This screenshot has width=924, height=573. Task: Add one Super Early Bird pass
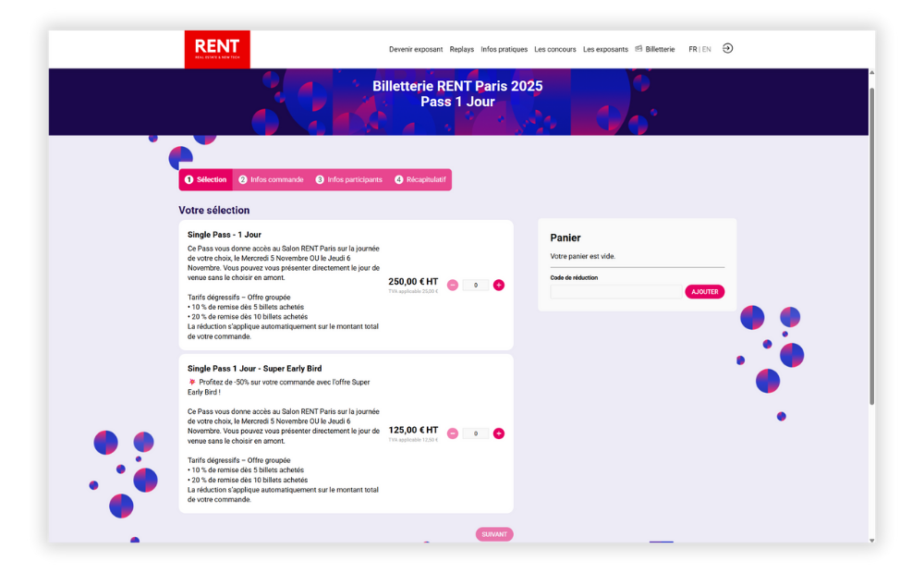499,433
